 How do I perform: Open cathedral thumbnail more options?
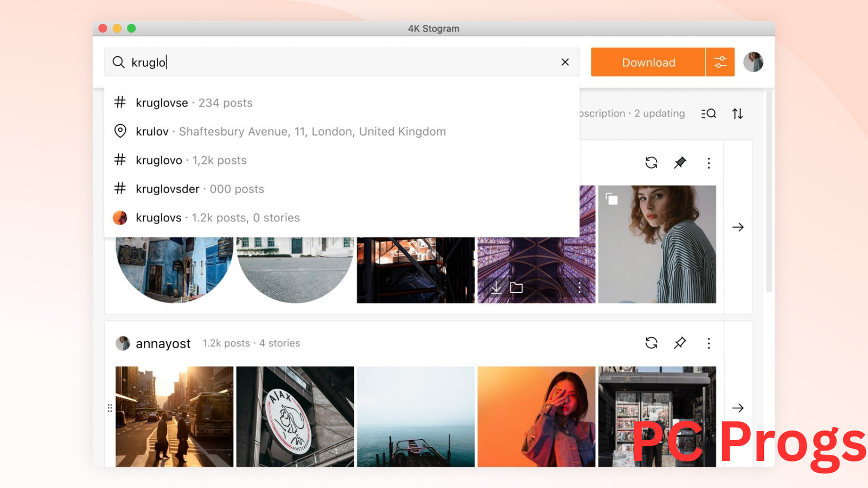pyautogui.click(x=579, y=287)
